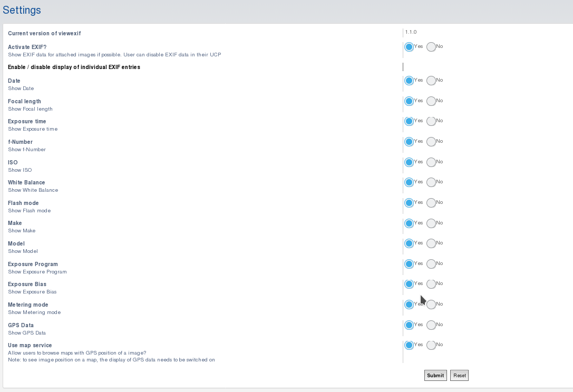The width and height of the screenshot is (573, 392).
Task: Choose No for Focal length
Action: point(431,101)
